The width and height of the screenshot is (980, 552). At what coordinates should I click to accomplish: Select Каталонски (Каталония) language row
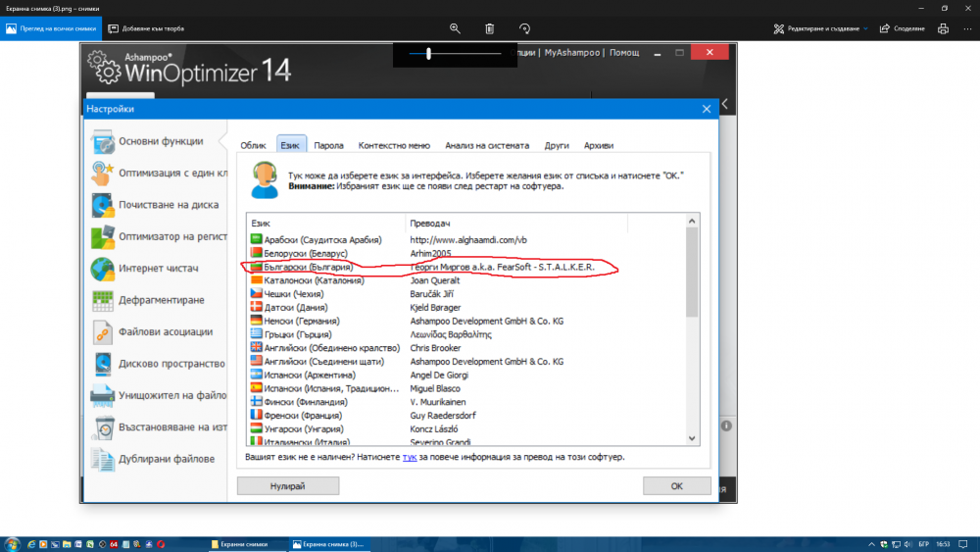point(466,280)
